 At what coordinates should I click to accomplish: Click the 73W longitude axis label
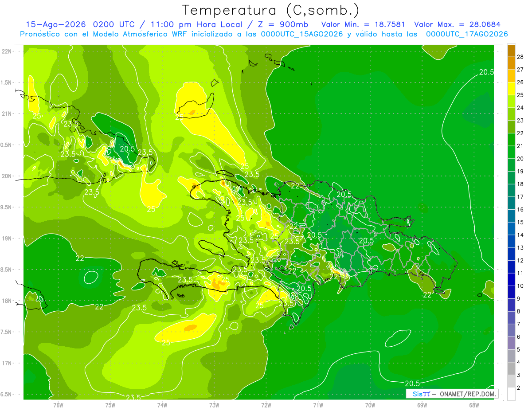pos(214,405)
